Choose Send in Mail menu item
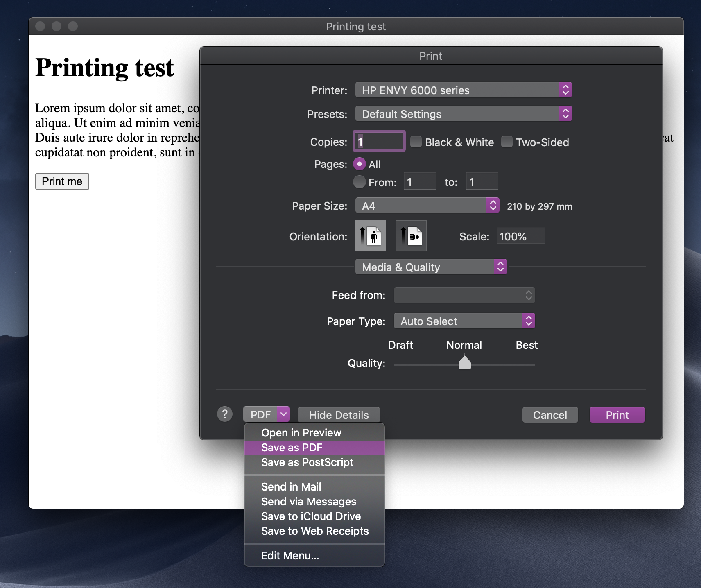The height and width of the screenshot is (588, 701). pos(314,487)
